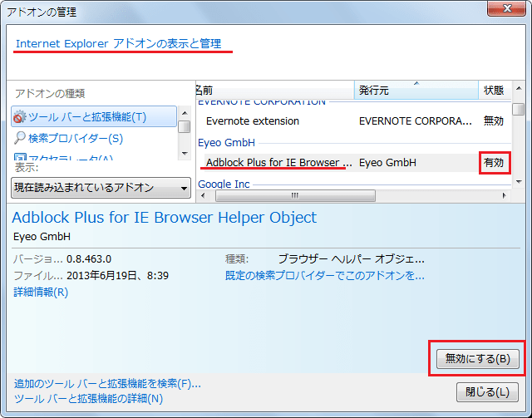This screenshot has width=532, height=418.
Task: Open ツール バーと拡張機能の詳細(N) link
Action: [x=88, y=399]
